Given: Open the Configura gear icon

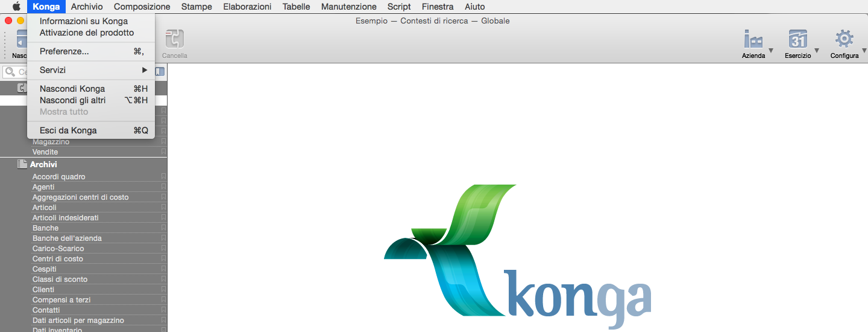Looking at the screenshot, I should tap(844, 40).
